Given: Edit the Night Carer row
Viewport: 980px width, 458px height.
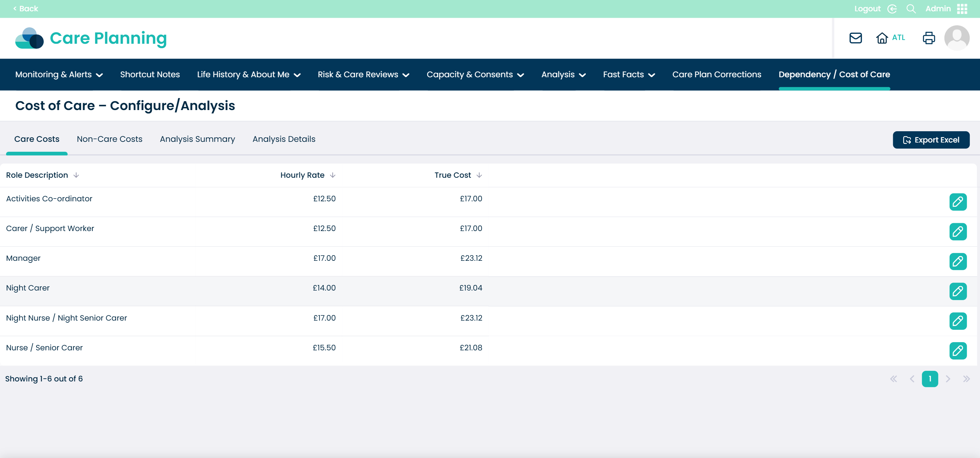Looking at the screenshot, I should (x=957, y=291).
